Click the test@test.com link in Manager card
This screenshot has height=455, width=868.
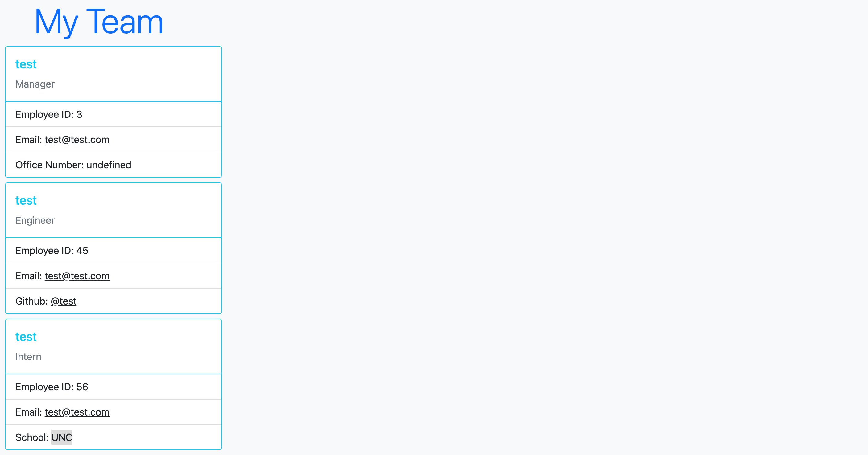[x=76, y=139]
